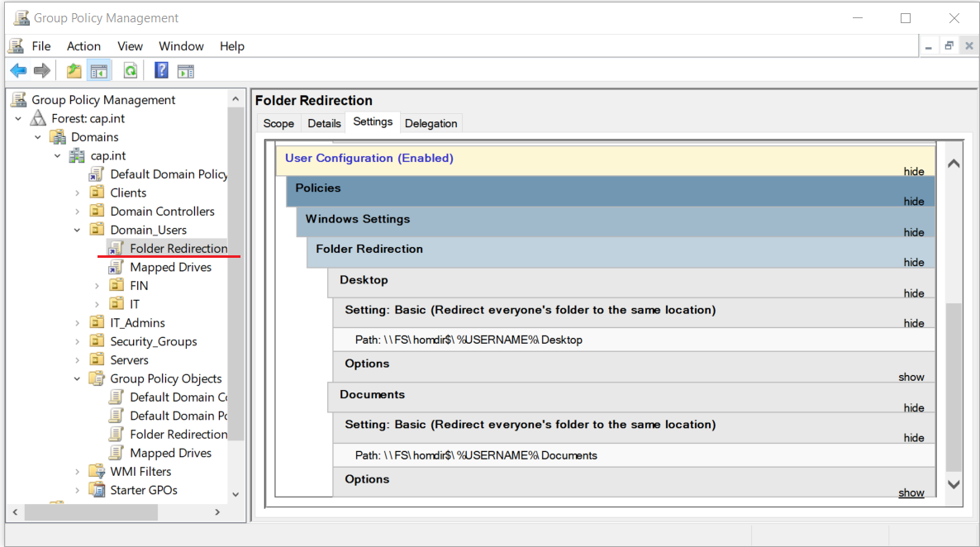Toggle Show/Hide Console Tree toolbar icon
Viewport: 980px width, 547px height.
99,71
